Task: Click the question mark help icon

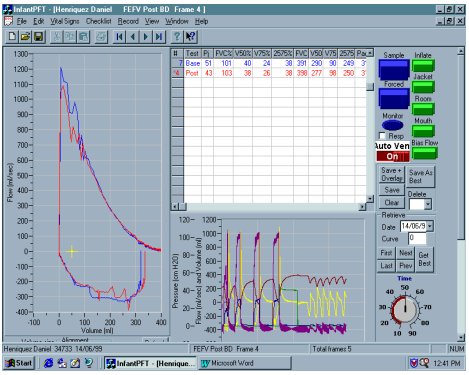Action: 177,37
